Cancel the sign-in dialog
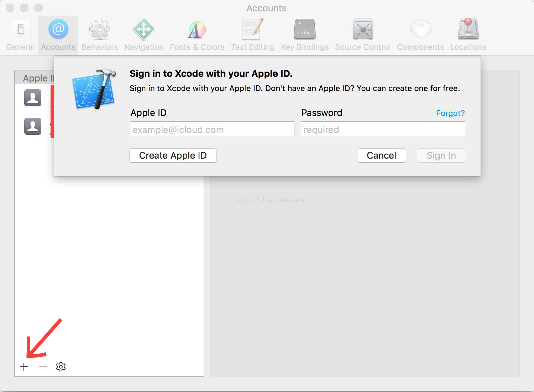Screen dimensions: 534x392 click(x=382, y=155)
